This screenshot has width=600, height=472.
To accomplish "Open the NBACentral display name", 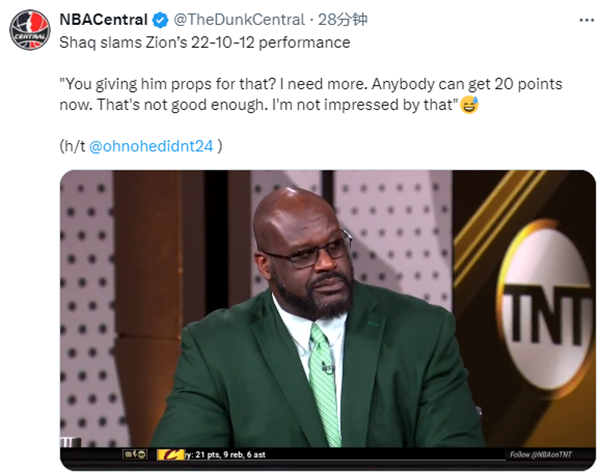I will pyautogui.click(x=103, y=20).
